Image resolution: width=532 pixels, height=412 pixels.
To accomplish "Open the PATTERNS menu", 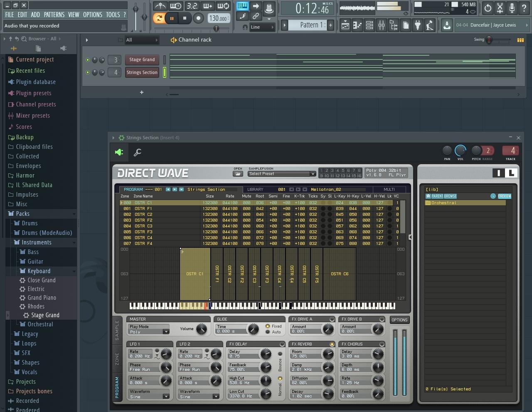I will [54, 15].
